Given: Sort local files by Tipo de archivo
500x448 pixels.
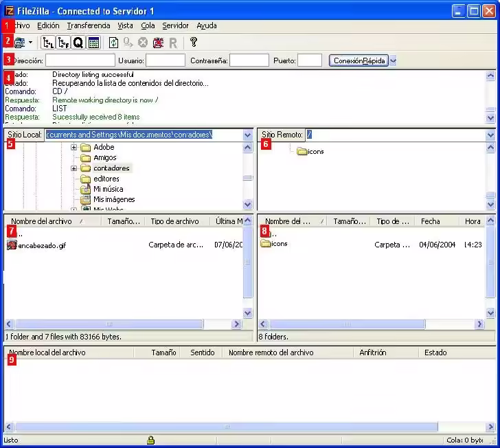Looking at the screenshot, I should point(177,221).
